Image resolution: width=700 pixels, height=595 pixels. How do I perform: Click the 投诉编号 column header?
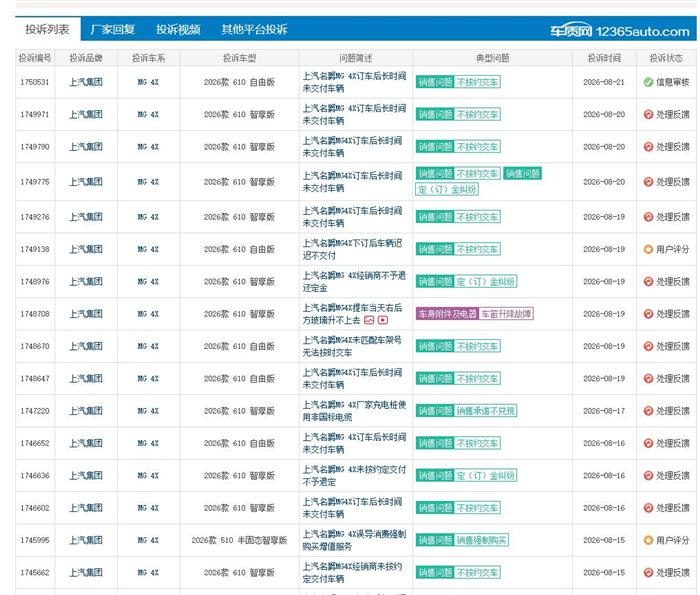(35, 58)
